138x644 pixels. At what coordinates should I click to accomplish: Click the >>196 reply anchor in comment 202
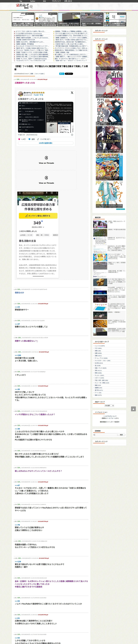click(18, 355)
